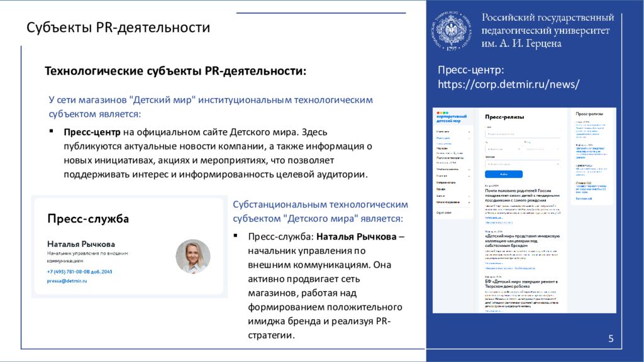Click the slide title 'Субъекты PR-деятельности'
The width and height of the screenshot is (644, 362).
118,28
